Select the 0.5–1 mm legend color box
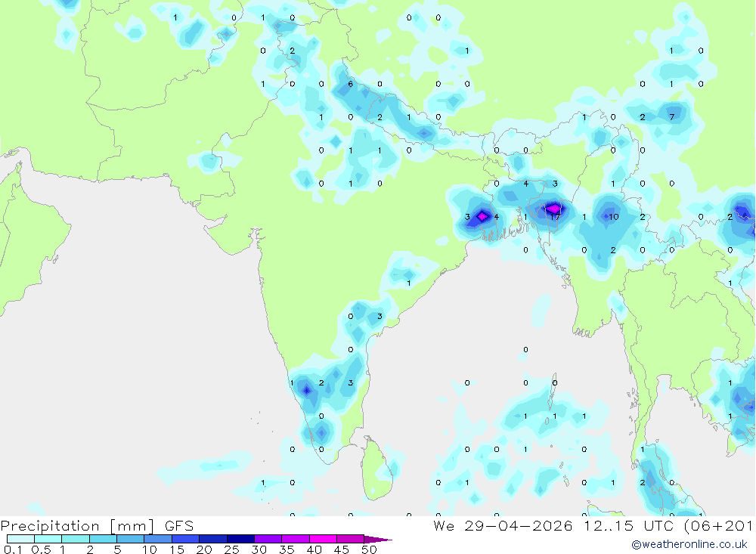This screenshot has height=554, width=756. [x=48, y=539]
